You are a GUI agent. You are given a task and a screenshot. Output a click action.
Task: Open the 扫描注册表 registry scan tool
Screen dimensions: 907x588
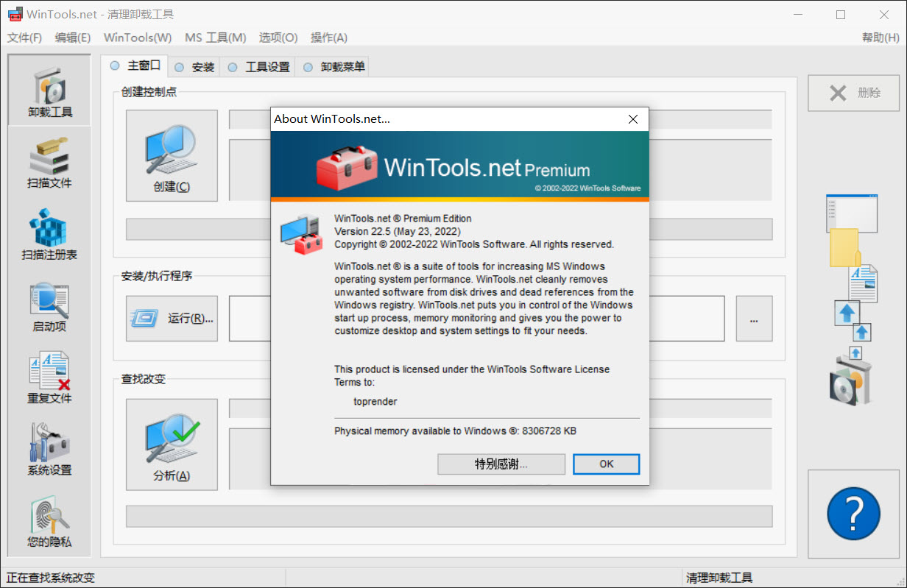tap(49, 235)
